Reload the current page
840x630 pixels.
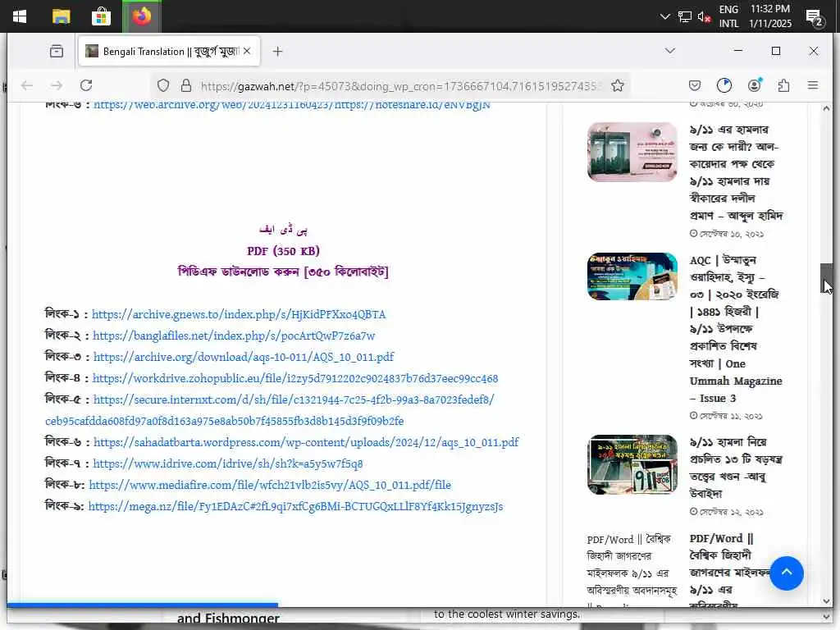(x=86, y=85)
